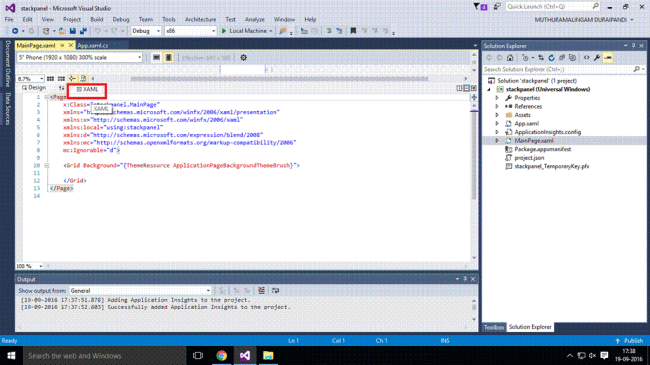Viewport: 650px width, 365px height.
Task: Open the Debug configuration dropdown
Action: click(x=146, y=31)
